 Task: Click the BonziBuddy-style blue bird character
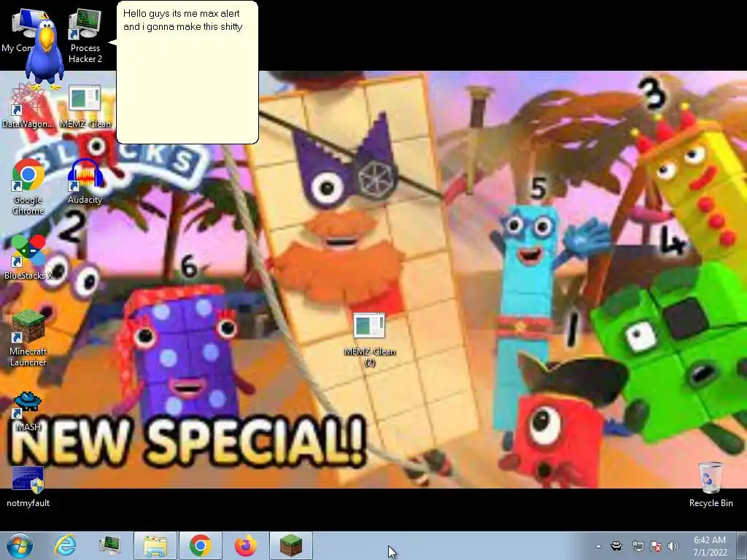coord(44,51)
